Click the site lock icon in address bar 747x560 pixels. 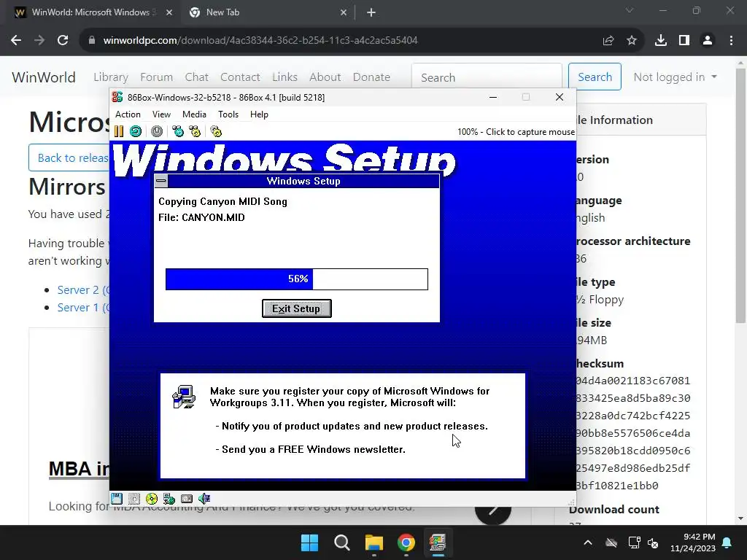(92, 41)
